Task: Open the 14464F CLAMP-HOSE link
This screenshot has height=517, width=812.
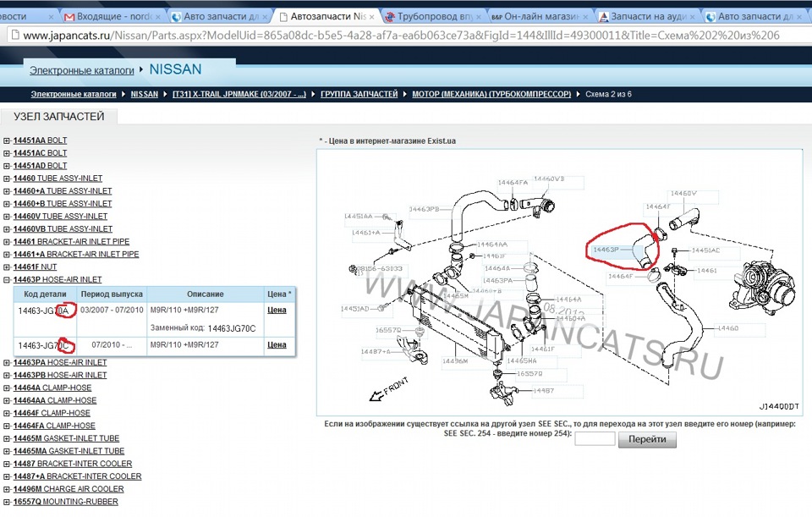Action: click(52, 413)
